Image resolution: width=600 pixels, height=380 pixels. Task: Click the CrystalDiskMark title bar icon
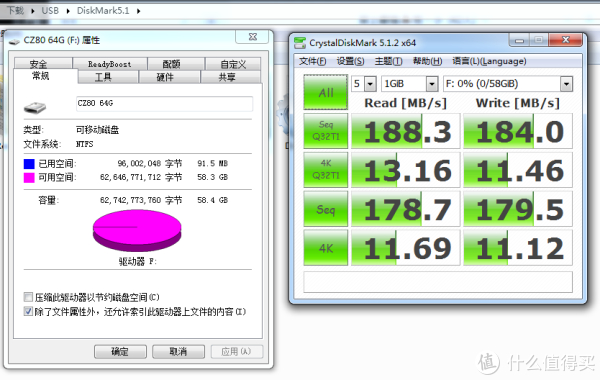click(x=300, y=43)
